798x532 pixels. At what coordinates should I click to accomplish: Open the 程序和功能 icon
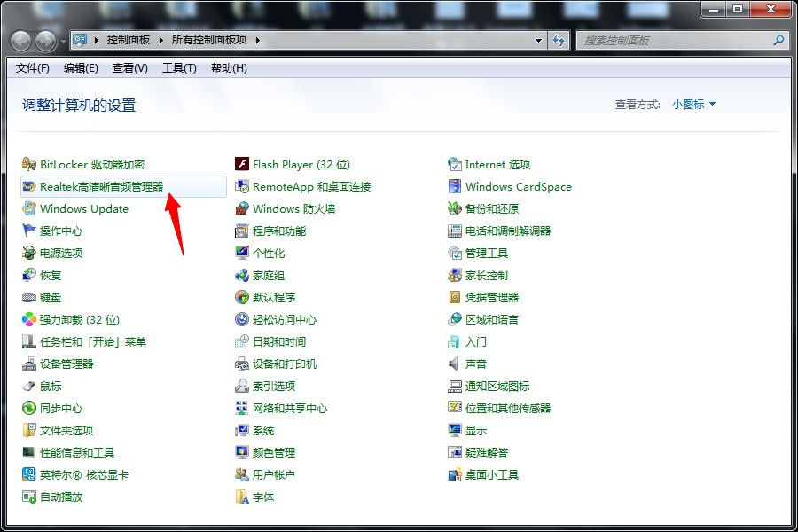point(242,231)
